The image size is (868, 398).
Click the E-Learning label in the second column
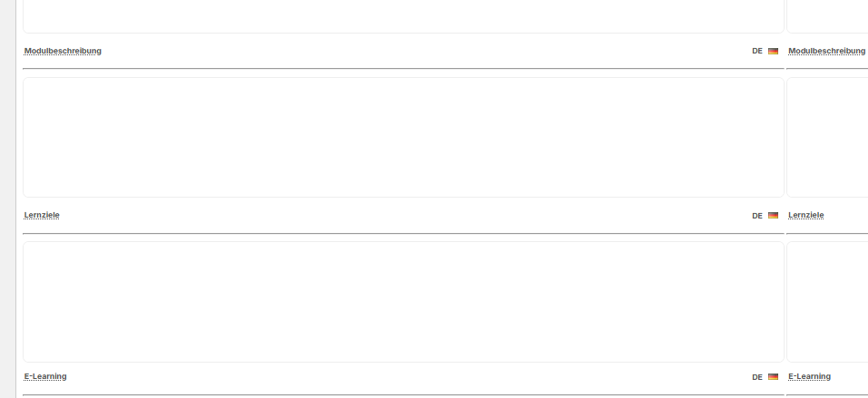tap(809, 376)
